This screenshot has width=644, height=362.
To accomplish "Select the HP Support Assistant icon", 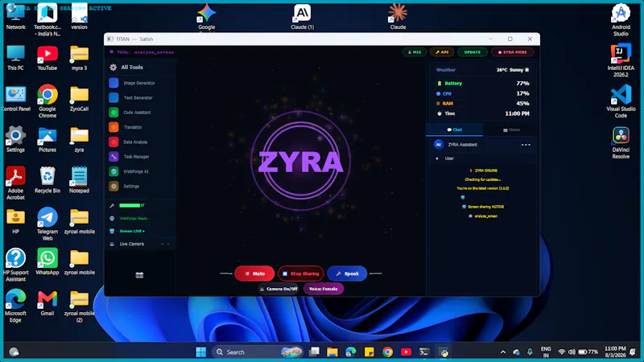I will [x=15, y=265].
